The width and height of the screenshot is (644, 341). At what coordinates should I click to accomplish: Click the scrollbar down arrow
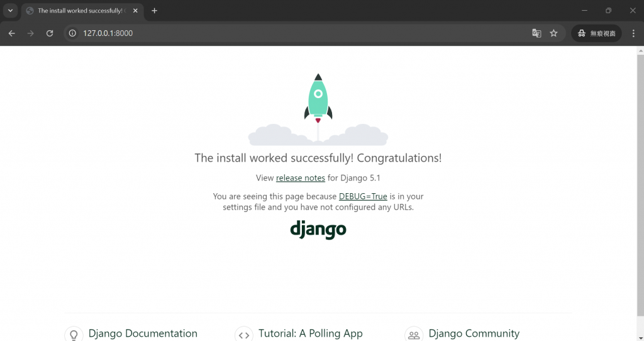[640, 338]
